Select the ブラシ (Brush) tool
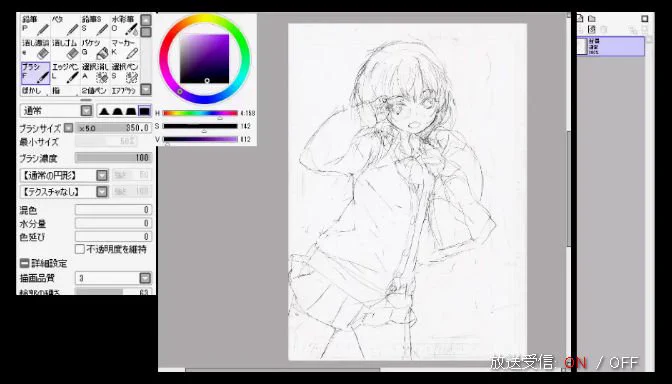 pyautogui.click(x=36, y=73)
